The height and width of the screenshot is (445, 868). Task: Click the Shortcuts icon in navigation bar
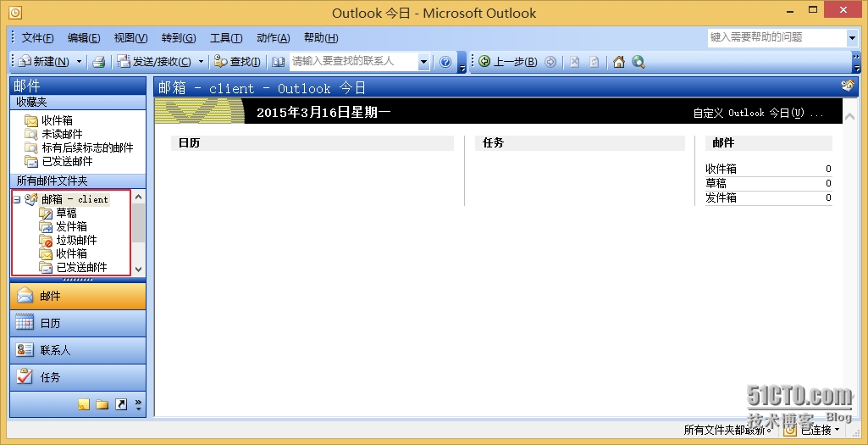(x=121, y=404)
